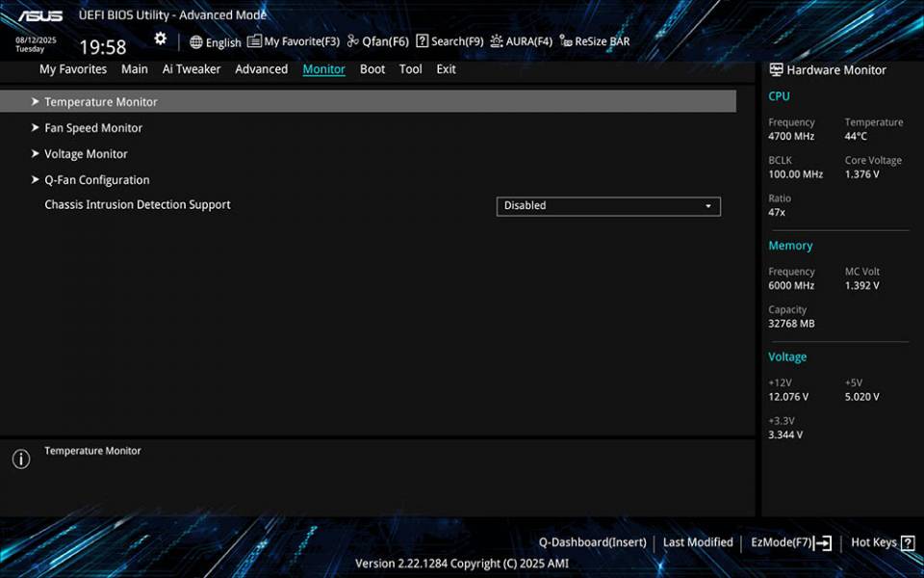924x578 pixels.
Task: Expand the Temperature Monitor section
Action: (100, 101)
